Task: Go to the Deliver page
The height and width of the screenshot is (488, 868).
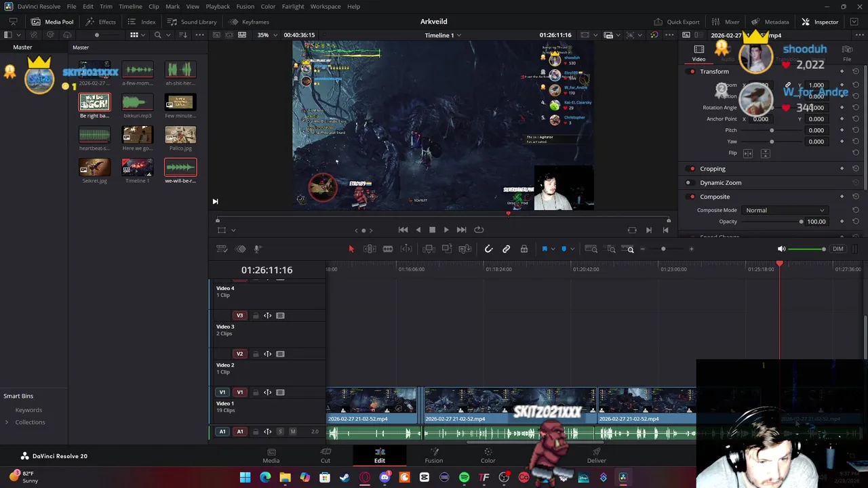Action: 597,455
